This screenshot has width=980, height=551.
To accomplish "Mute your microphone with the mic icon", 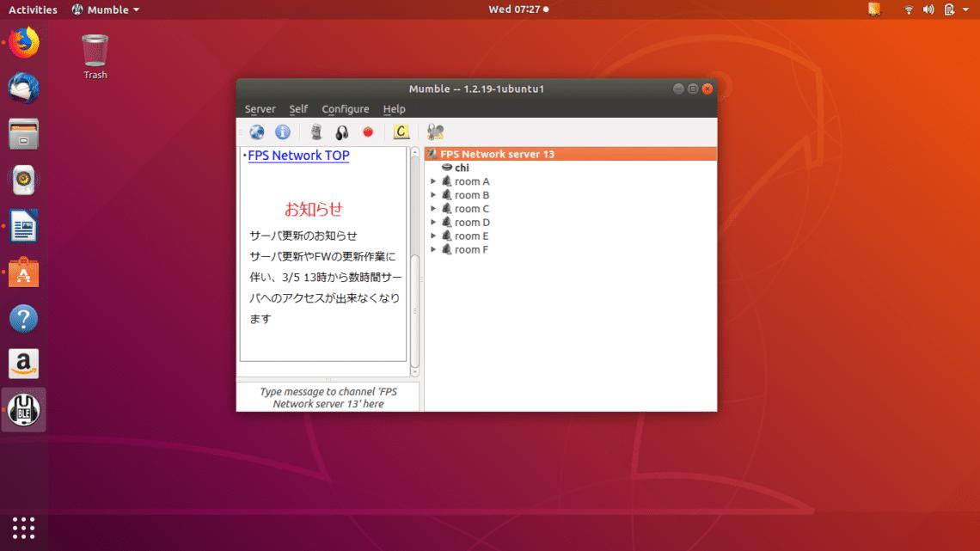I will tap(314, 132).
